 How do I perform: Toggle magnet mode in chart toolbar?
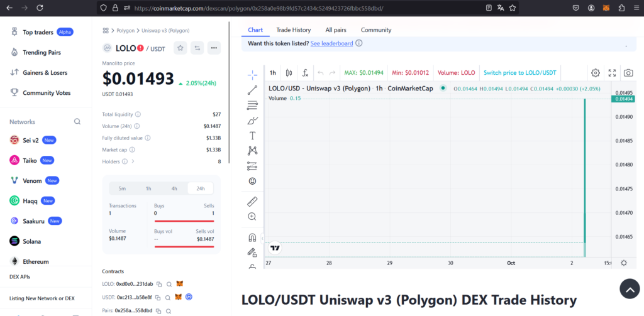(252, 238)
